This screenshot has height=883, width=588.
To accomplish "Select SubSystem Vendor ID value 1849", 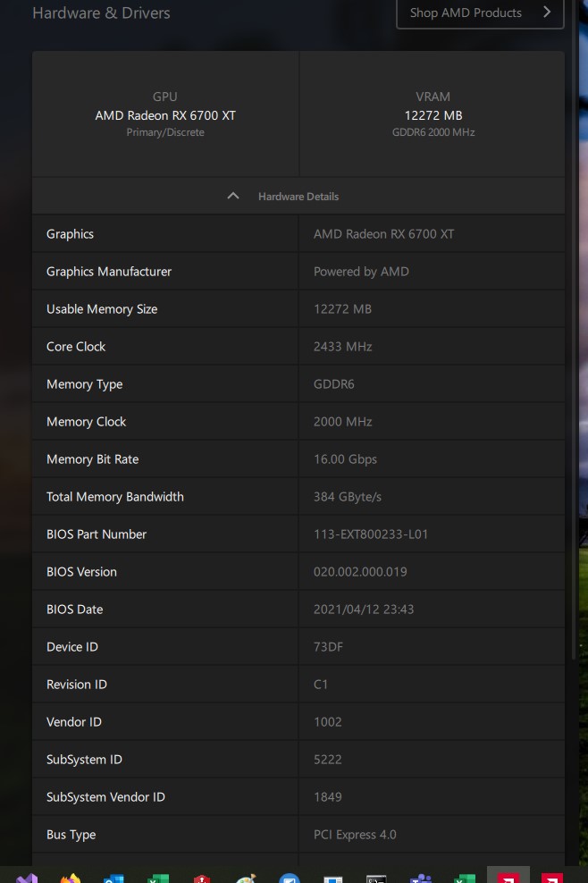I will (x=328, y=797).
